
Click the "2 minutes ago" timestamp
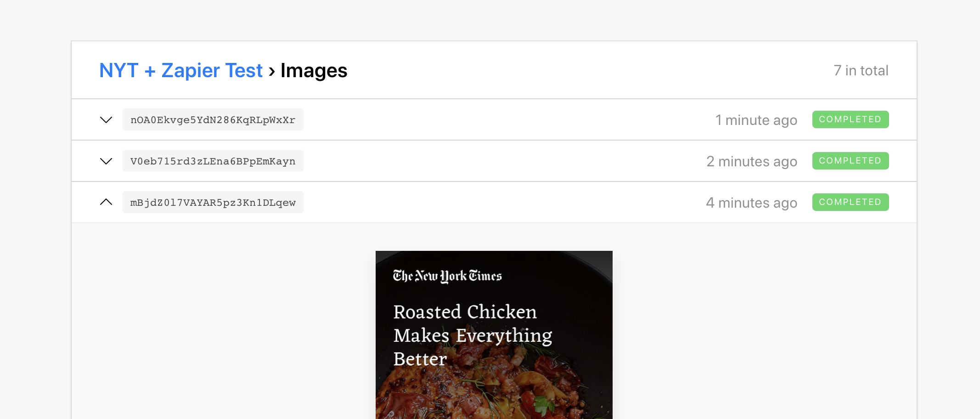pyautogui.click(x=751, y=162)
